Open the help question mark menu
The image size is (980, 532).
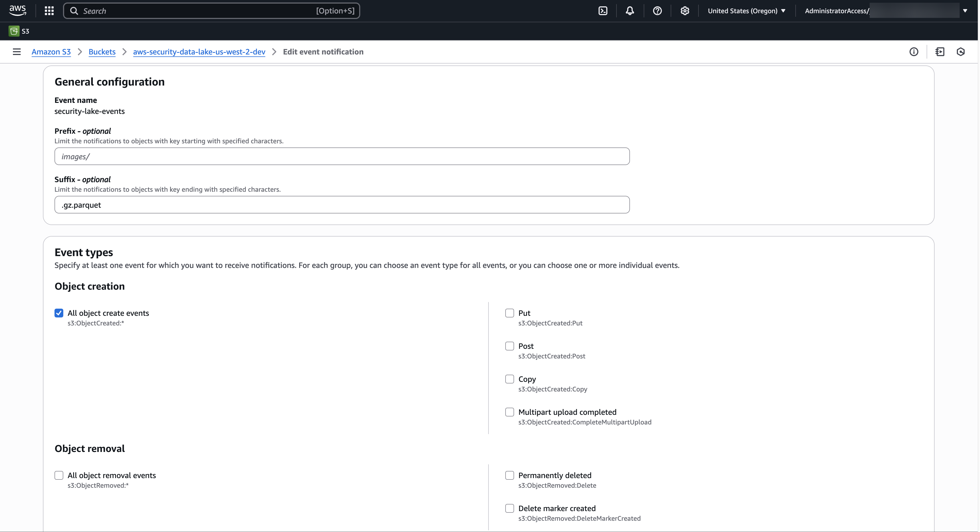657,11
